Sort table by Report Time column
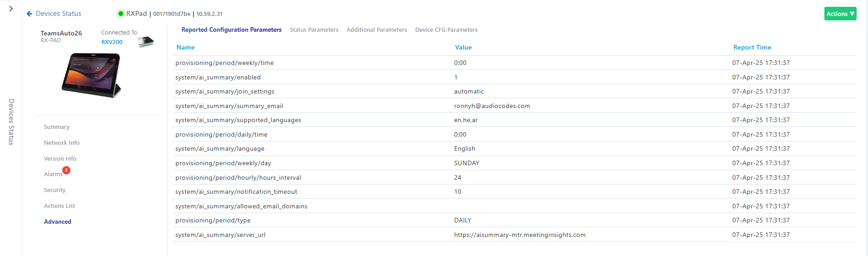The image size is (868, 256). 752,47
